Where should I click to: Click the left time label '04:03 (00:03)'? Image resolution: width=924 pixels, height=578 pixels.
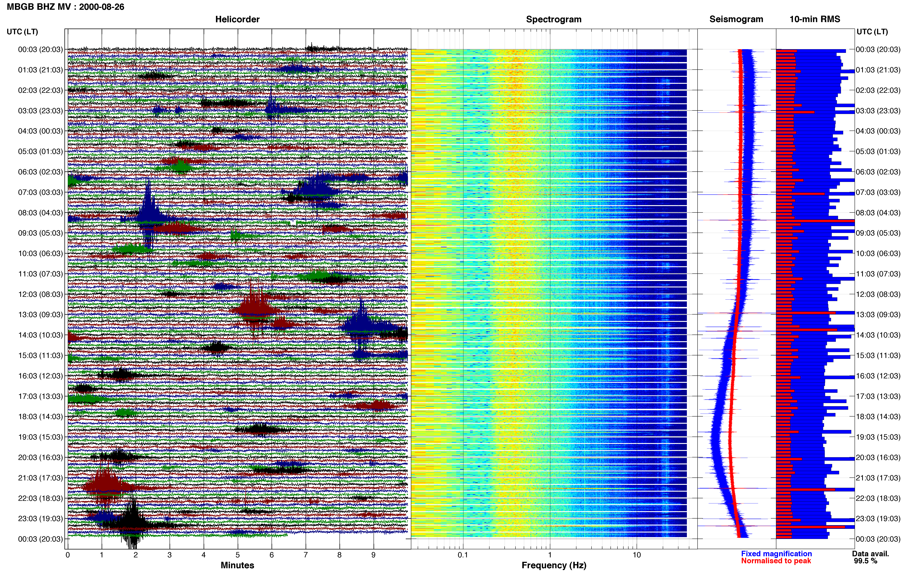coord(40,131)
